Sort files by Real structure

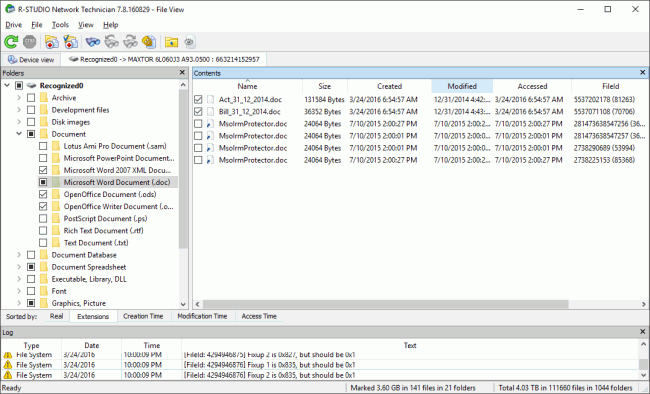coord(56,316)
